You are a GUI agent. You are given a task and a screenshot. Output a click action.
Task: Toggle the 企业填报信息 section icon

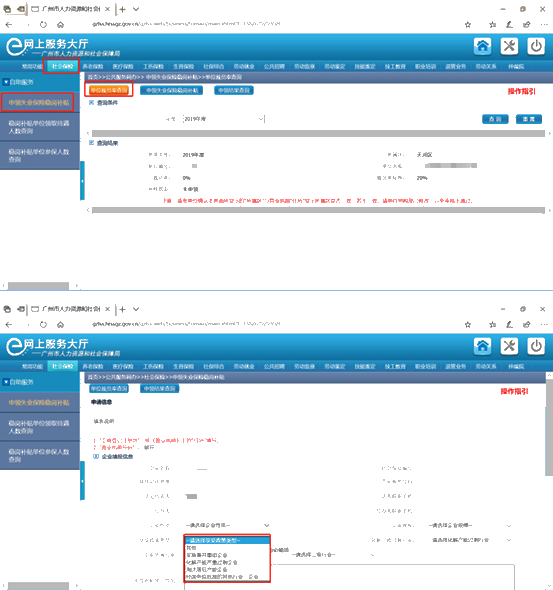96,456
